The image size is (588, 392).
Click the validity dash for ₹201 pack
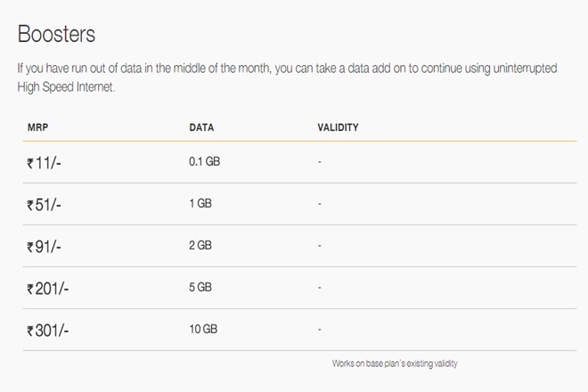tap(319, 287)
